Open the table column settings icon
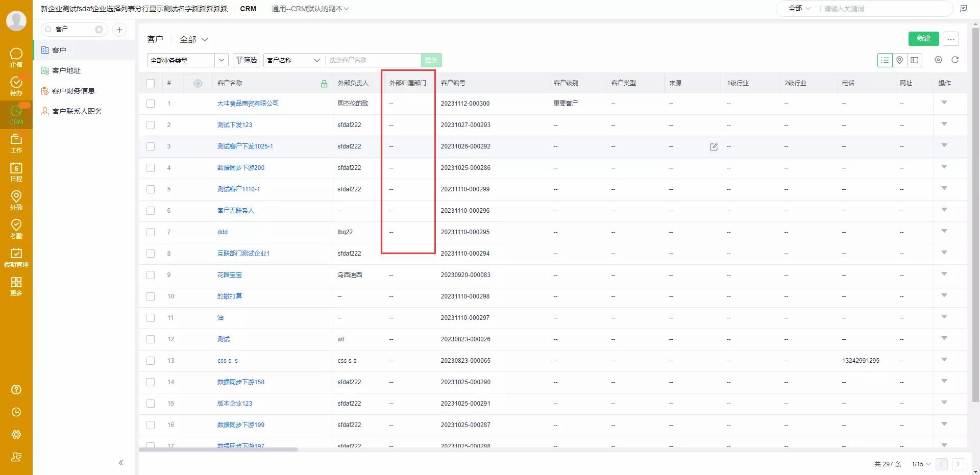The image size is (980, 475). coord(938,60)
